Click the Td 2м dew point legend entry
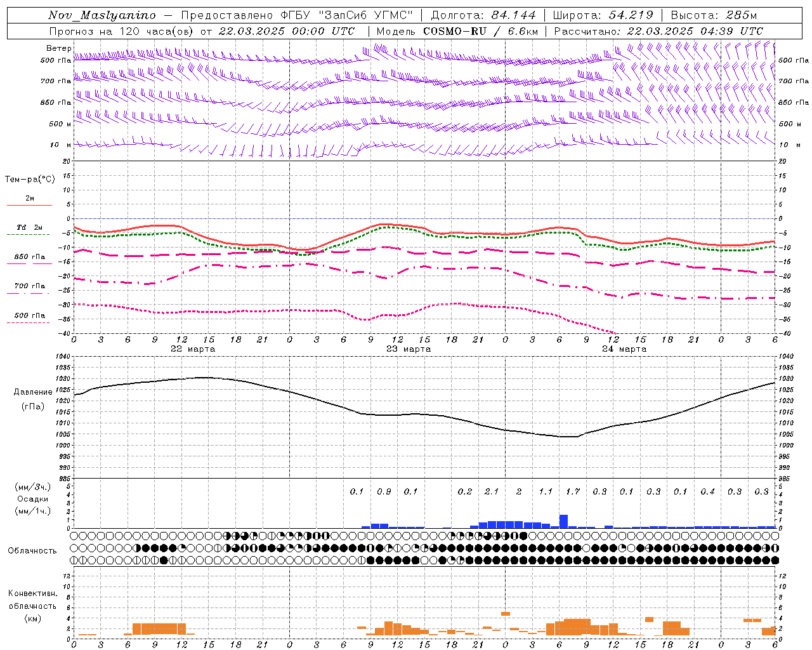This screenshot has width=812, height=650. (29, 227)
